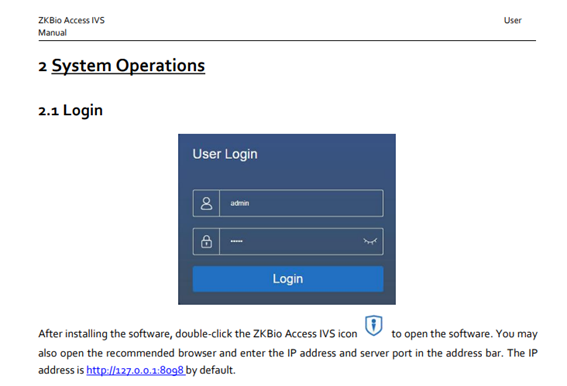The image size is (567, 386).
Task: Click the 'Manual' text in page header
Action: [52, 33]
